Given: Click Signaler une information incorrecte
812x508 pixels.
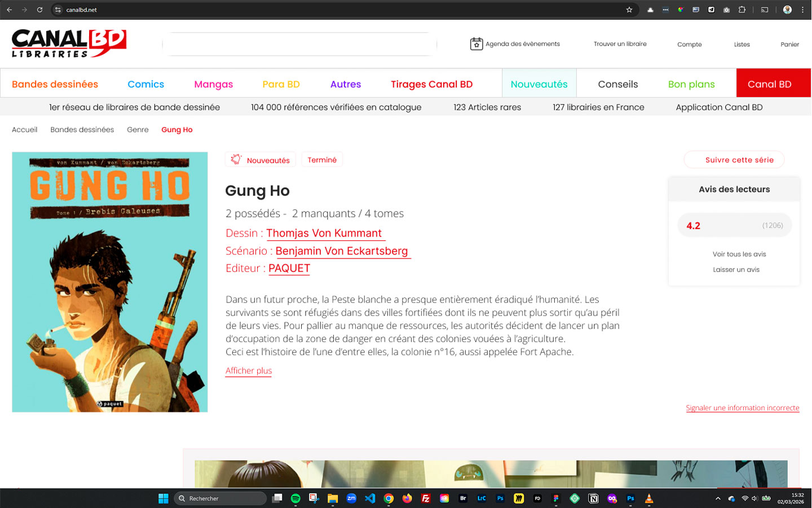Looking at the screenshot, I should click(742, 408).
